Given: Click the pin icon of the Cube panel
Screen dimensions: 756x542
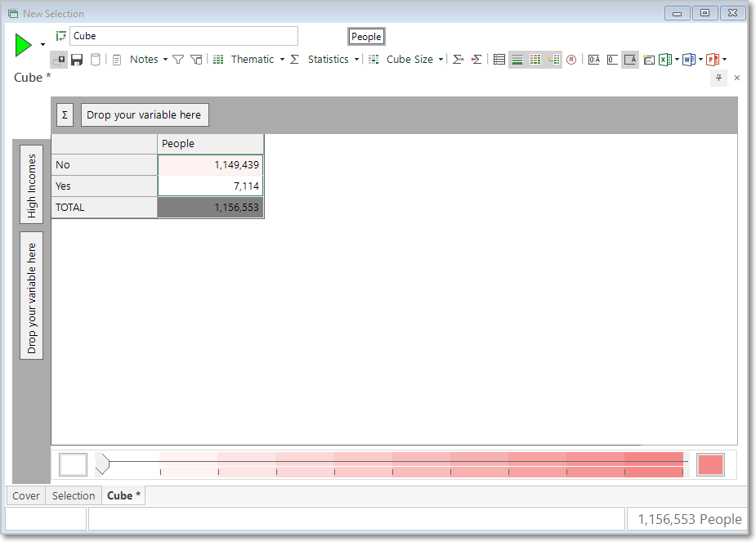Looking at the screenshot, I should (x=719, y=78).
